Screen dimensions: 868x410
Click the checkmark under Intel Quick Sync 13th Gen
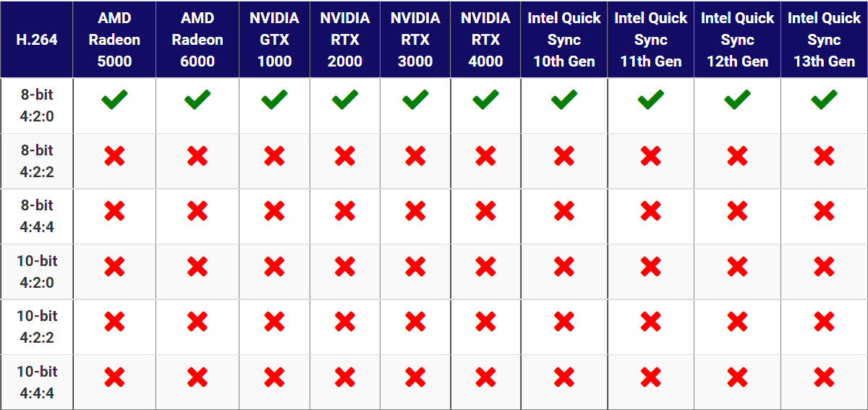tap(824, 100)
